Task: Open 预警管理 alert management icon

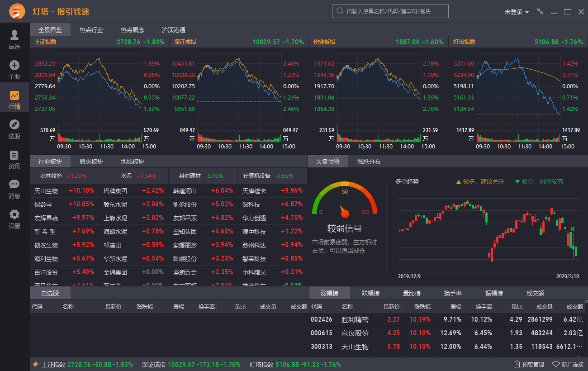Action: 517,364
